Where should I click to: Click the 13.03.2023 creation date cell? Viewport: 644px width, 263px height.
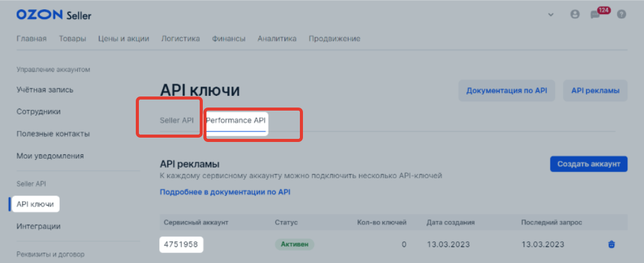pos(448,245)
